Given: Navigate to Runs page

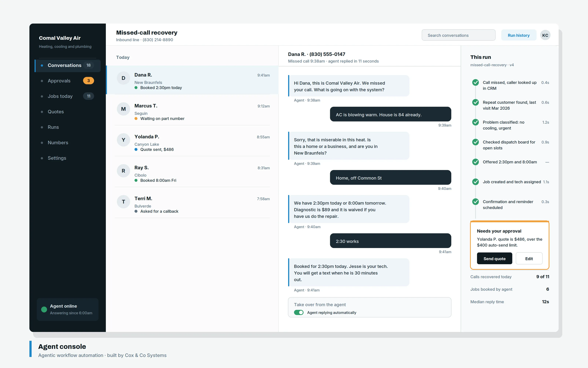Looking at the screenshot, I should 68,127.
